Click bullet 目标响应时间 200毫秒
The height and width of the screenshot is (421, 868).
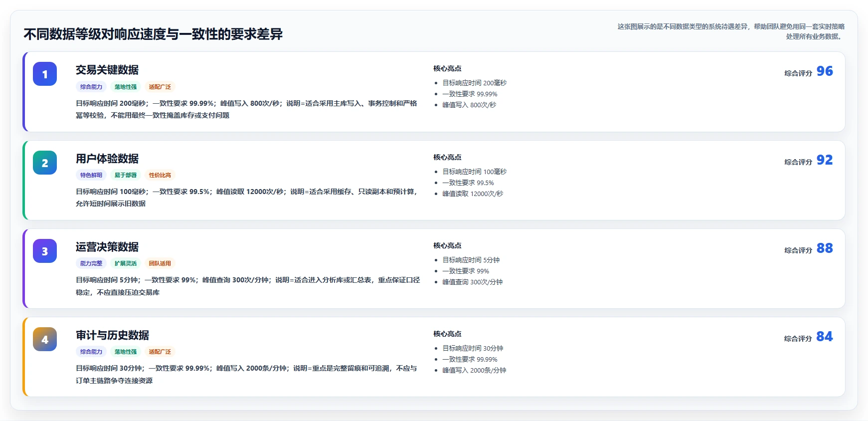click(475, 83)
